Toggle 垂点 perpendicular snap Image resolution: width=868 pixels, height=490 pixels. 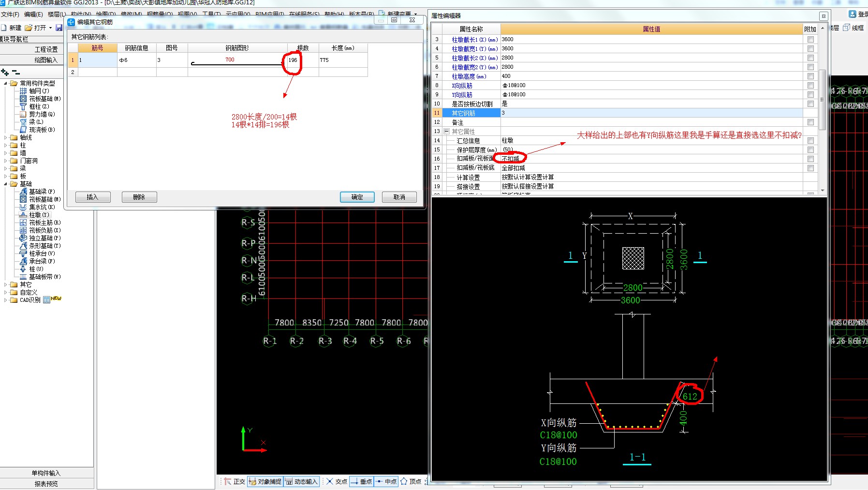(x=361, y=482)
